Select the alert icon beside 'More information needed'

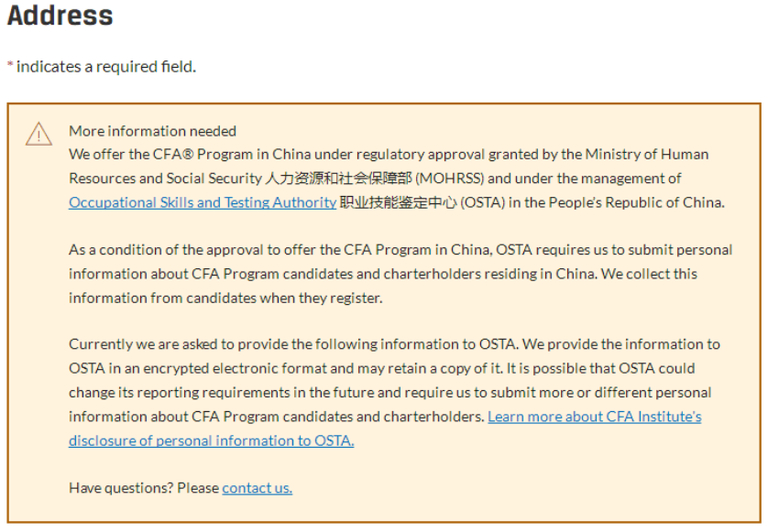point(38,133)
